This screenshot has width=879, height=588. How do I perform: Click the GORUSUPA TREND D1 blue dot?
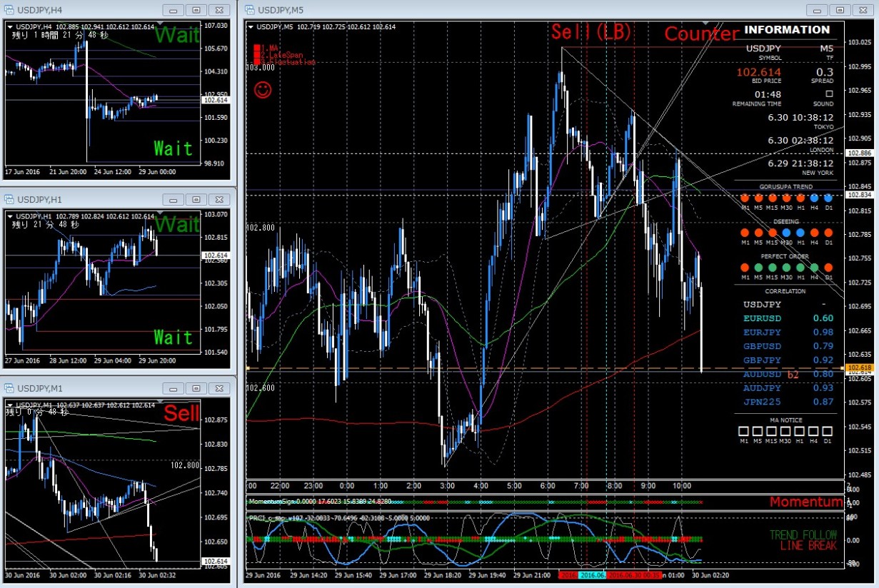828,198
